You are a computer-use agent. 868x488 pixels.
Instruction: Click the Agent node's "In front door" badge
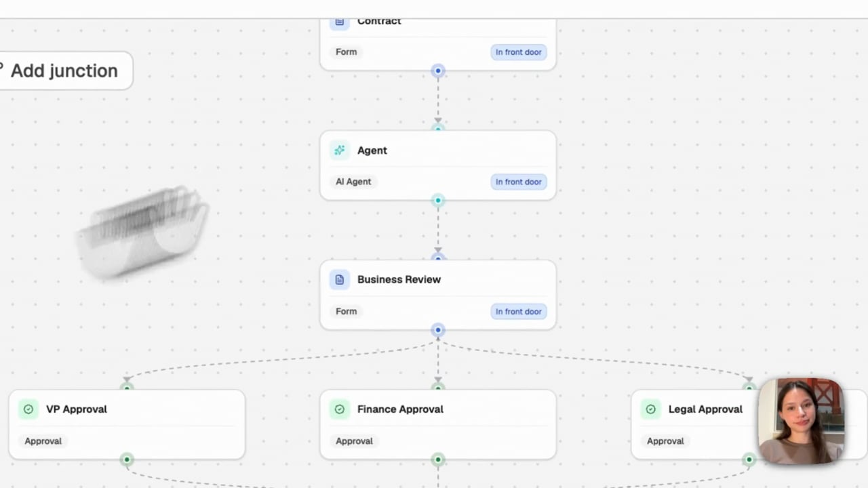519,182
